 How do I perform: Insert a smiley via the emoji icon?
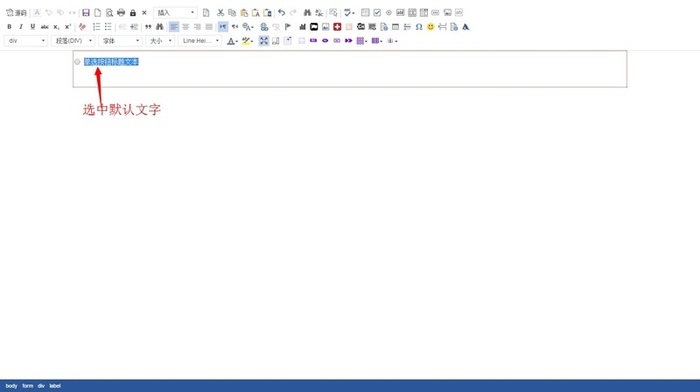click(430, 27)
